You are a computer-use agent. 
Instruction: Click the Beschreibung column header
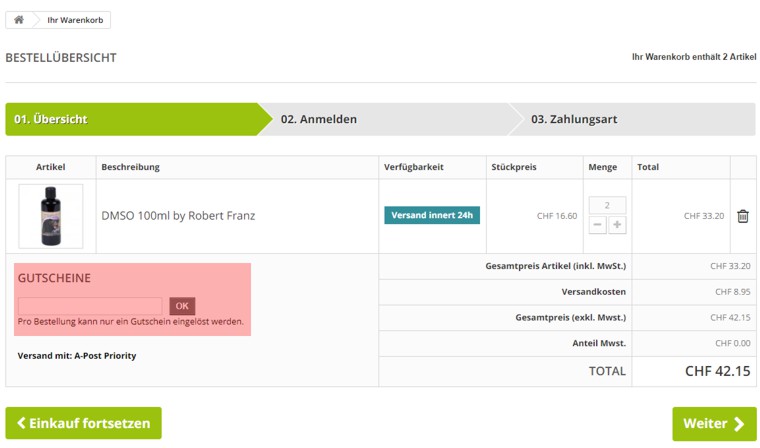[130, 167]
